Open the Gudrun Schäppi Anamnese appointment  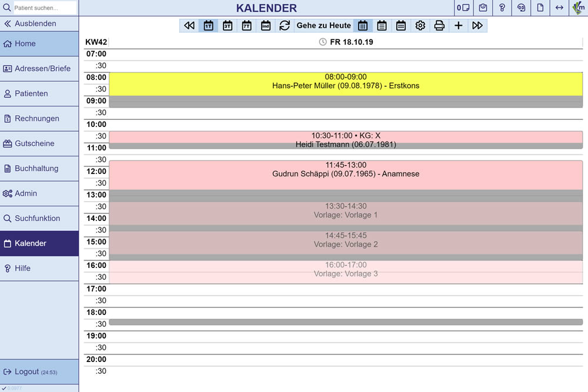click(346, 174)
